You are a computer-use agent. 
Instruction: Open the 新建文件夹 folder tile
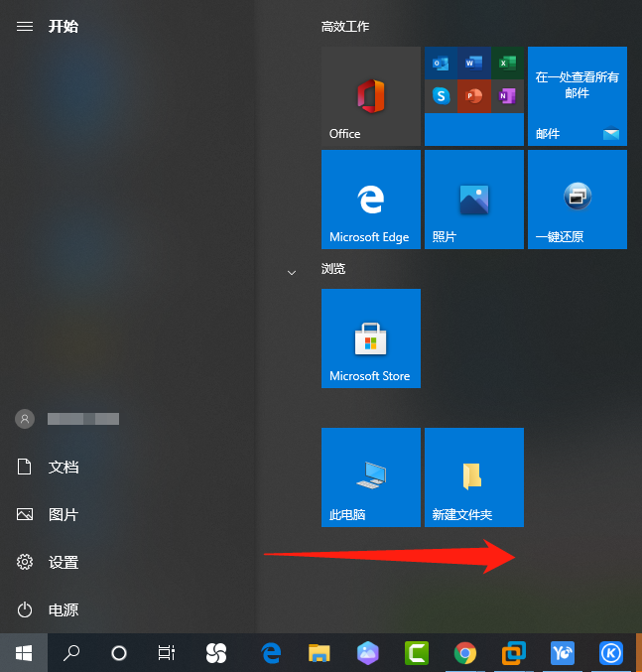click(473, 477)
